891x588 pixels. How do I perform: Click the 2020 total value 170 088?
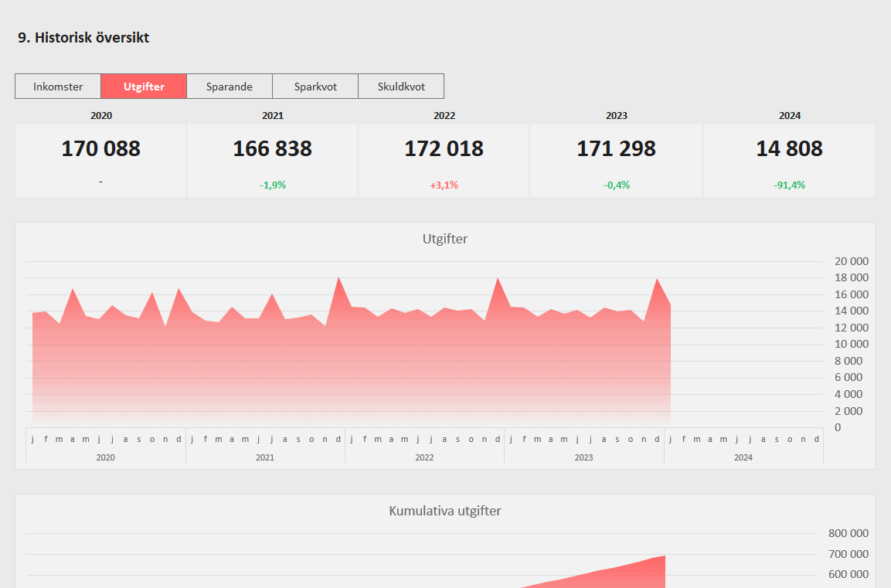(x=100, y=149)
